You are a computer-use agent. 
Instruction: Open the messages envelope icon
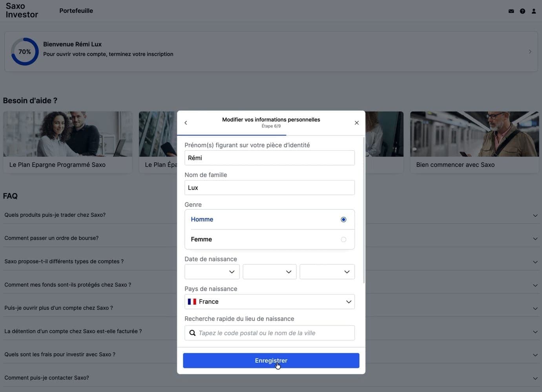[x=511, y=11]
